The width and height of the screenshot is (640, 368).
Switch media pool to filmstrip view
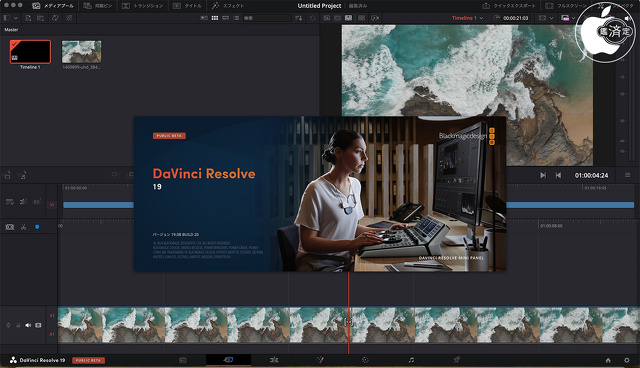coord(225,18)
